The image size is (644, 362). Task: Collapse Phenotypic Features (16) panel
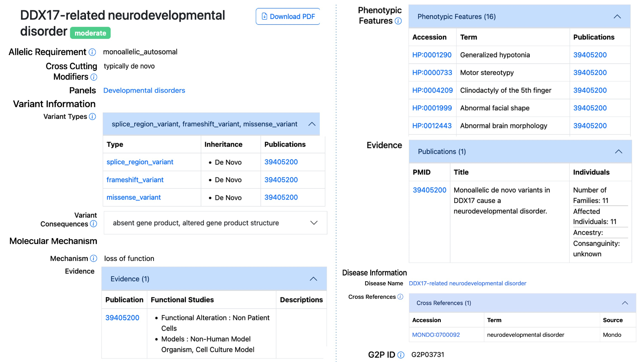tap(617, 17)
